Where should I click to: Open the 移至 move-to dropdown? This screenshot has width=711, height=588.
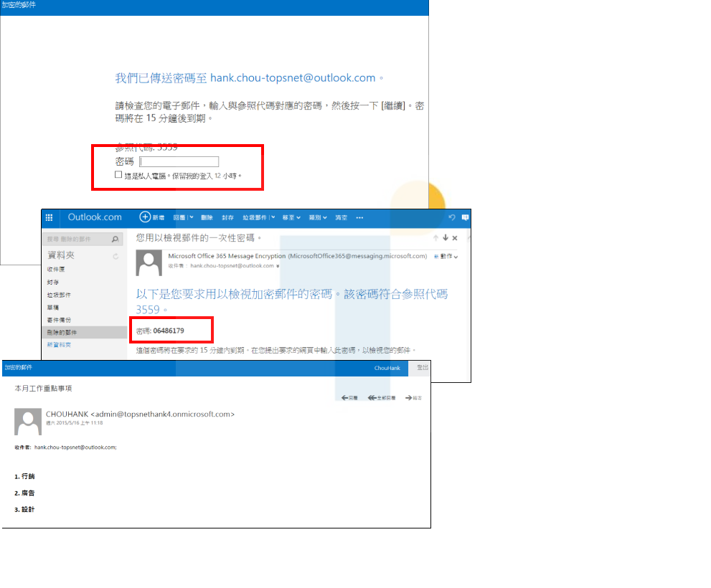pyautogui.click(x=291, y=217)
